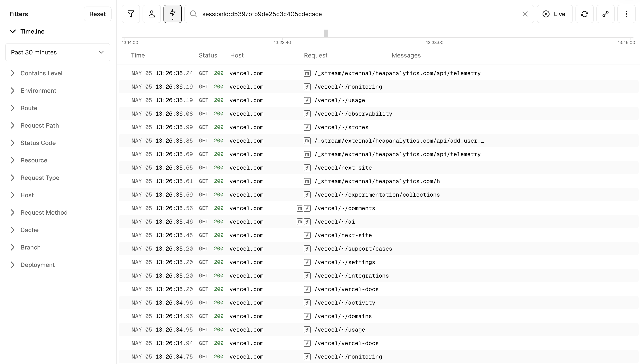Screen dimensions: 640x364
Task: Click the search magnifier icon
Action: click(193, 14)
